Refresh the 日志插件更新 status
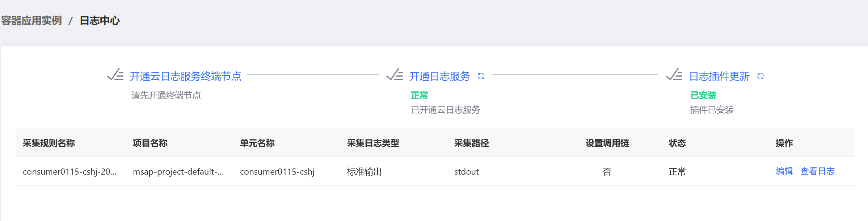868x221 pixels. pyautogui.click(x=760, y=76)
